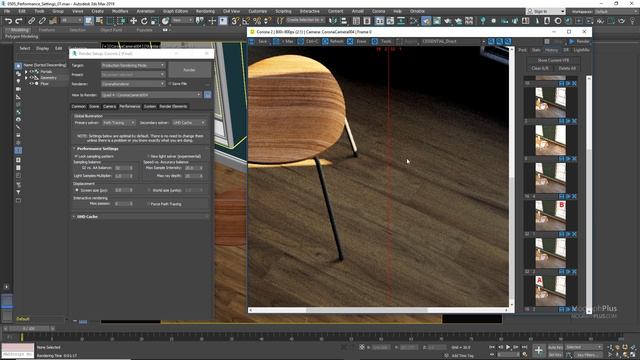640x360 pixels.
Task: Switch to the Common tab in Render Setup
Action: (x=79, y=106)
